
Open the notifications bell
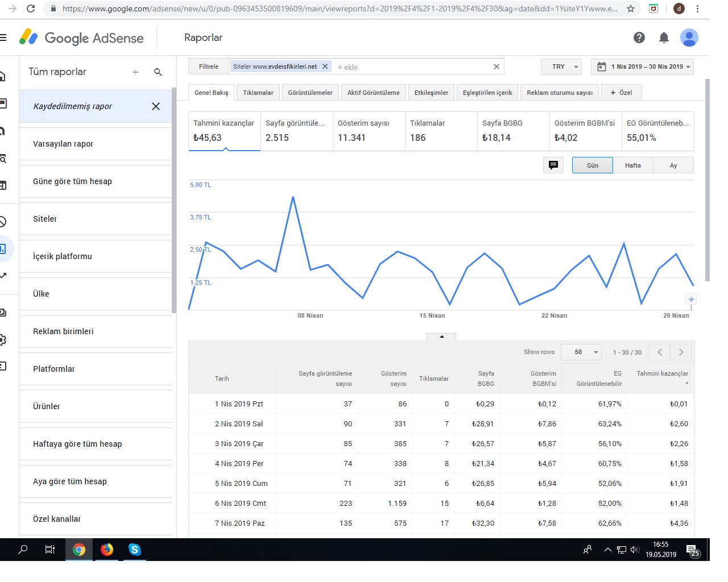(664, 38)
